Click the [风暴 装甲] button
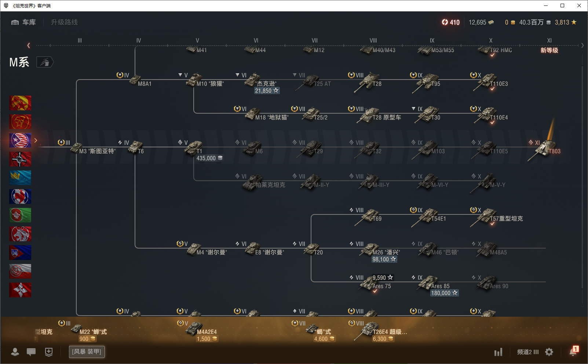This screenshot has height=364, width=588. click(x=87, y=352)
